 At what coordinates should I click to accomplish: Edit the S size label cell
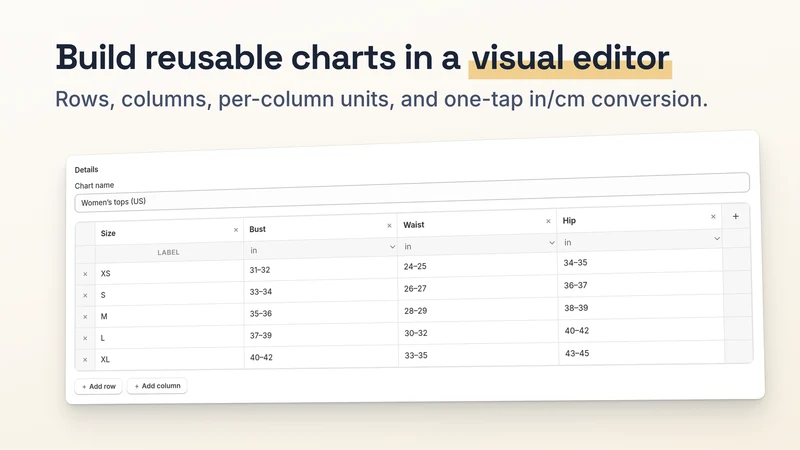point(169,294)
